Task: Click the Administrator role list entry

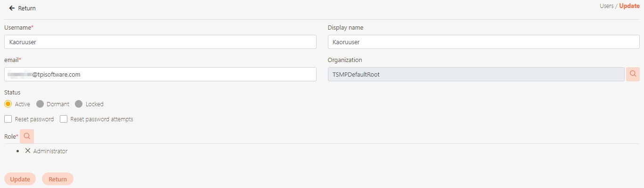Action: click(50, 151)
